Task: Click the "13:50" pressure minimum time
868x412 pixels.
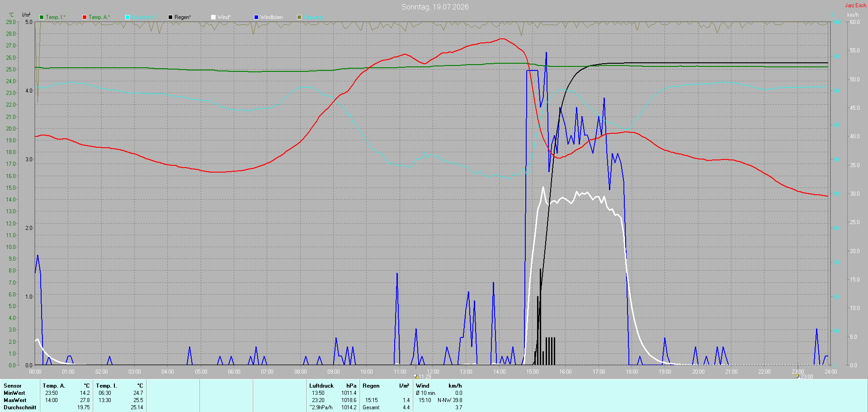Action: coord(318,393)
